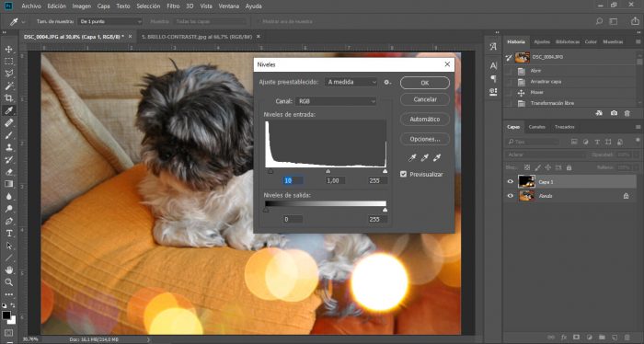
Task: Toggle the Previsualizar checkbox
Action: [x=403, y=174]
